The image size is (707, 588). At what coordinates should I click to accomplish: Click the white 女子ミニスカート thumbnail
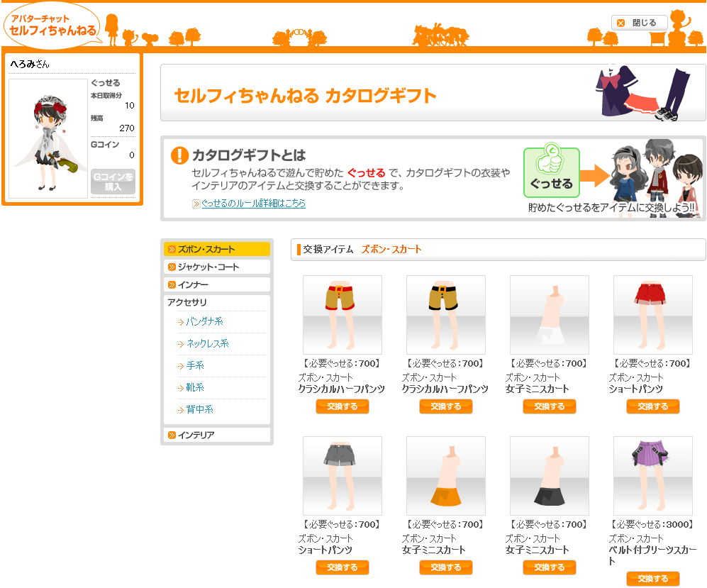pos(549,315)
